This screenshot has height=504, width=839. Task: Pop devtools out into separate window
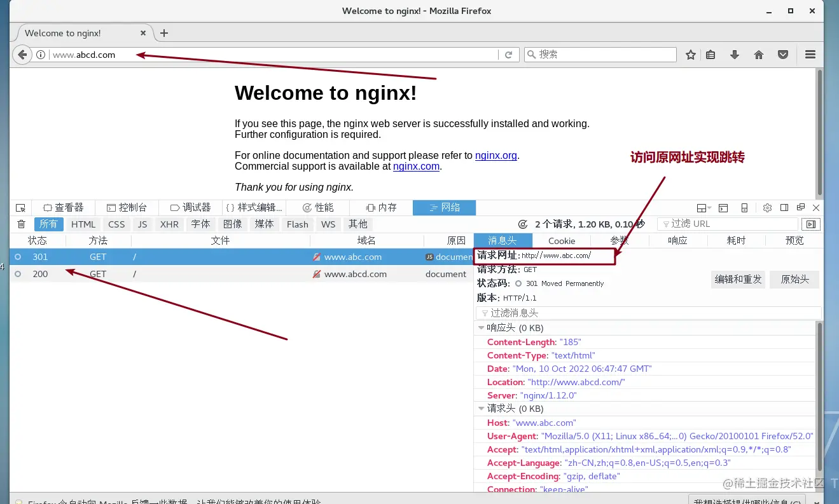[801, 208]
